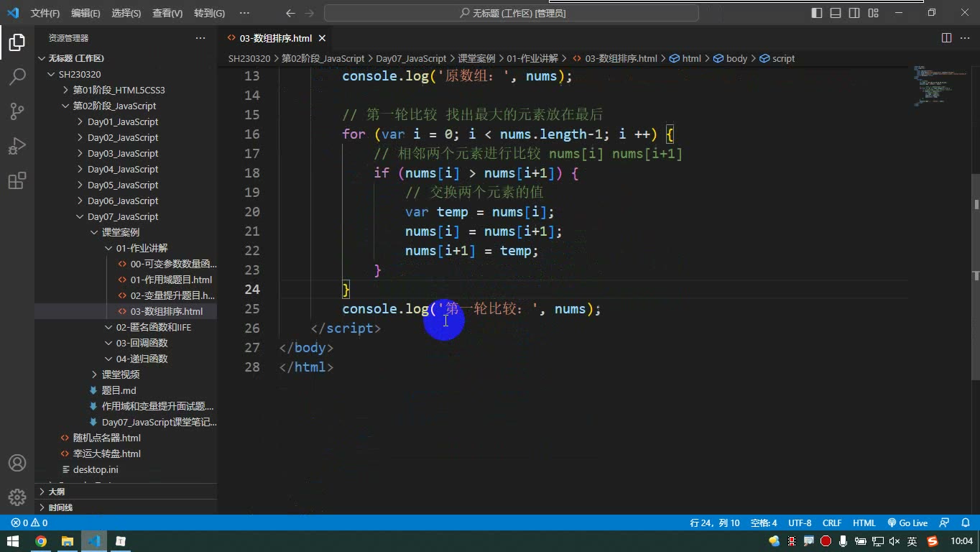
Task: Open the 转到(G) menu
Action: click(209, 13)
